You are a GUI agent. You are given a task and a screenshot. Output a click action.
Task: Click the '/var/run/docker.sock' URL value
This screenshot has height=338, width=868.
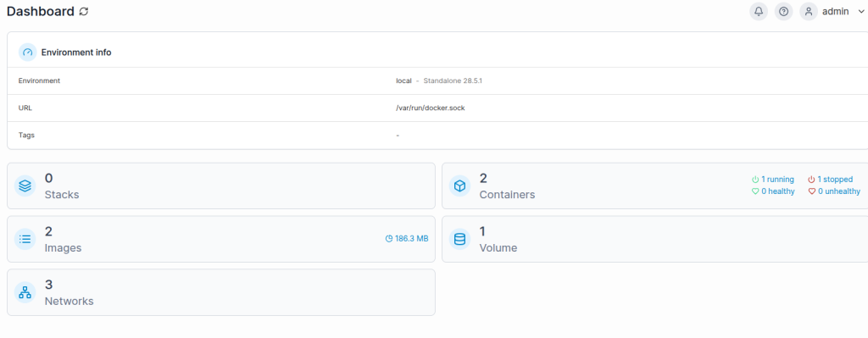[x=430, y=108]
